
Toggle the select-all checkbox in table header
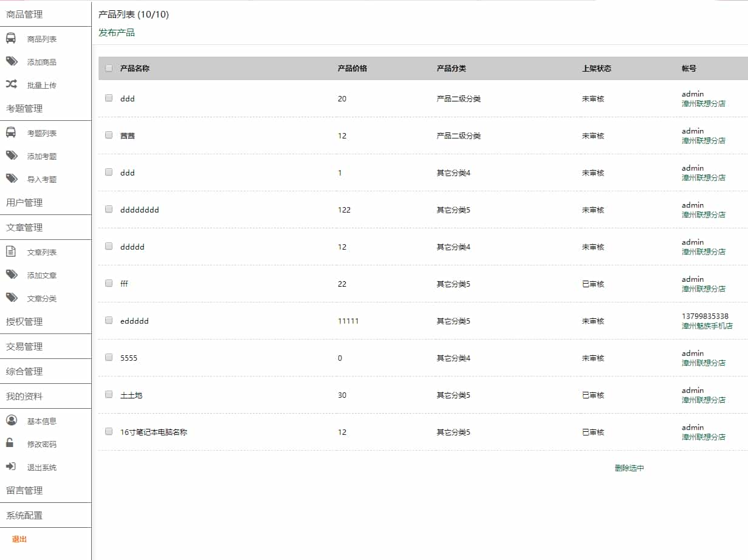(x=109, y=68)
